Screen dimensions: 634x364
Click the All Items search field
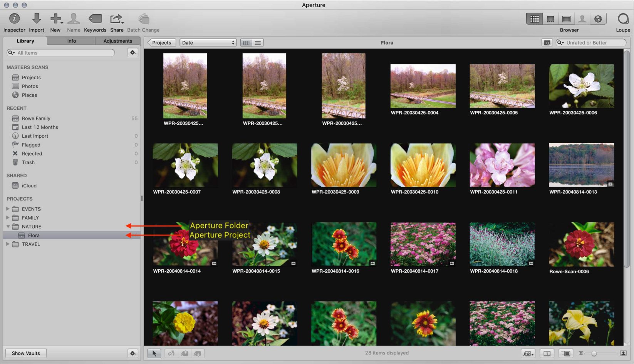tap(61, 53)
